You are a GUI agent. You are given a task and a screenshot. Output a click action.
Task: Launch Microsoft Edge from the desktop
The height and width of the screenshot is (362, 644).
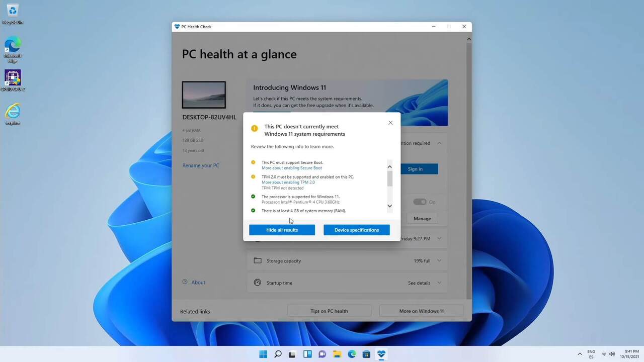pos(13,49)
